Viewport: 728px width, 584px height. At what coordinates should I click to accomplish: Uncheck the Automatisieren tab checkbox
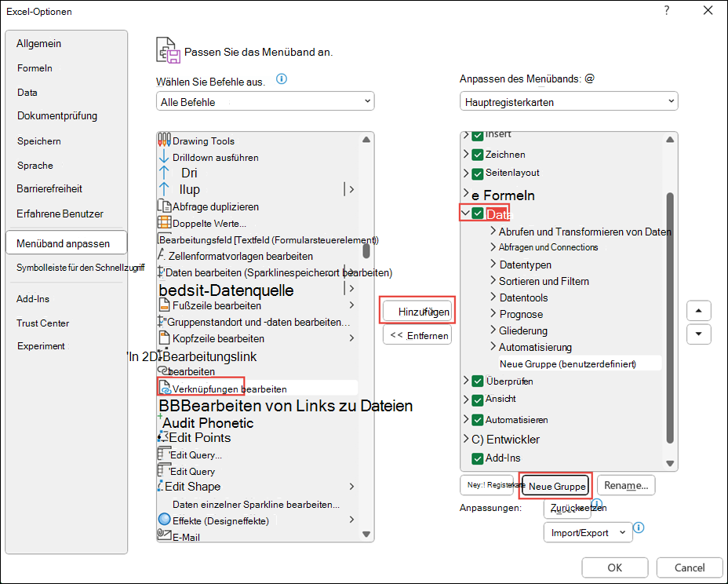478,420
